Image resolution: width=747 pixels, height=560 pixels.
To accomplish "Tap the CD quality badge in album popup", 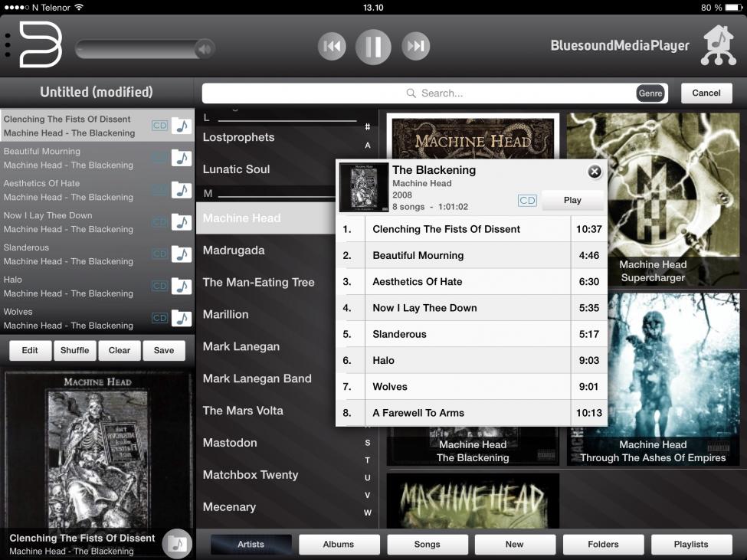I will [x=527, y=201].
